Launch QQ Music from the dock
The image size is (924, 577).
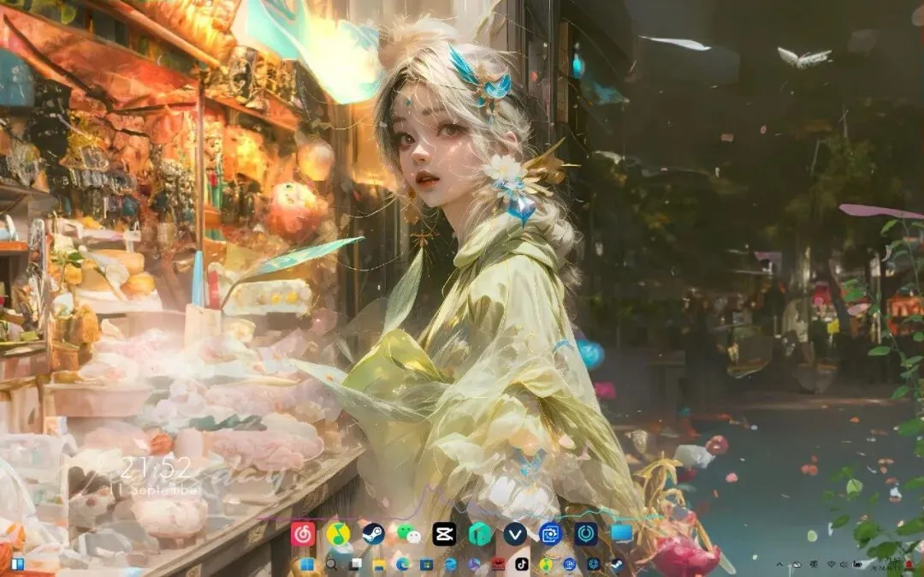coord(338,534)
